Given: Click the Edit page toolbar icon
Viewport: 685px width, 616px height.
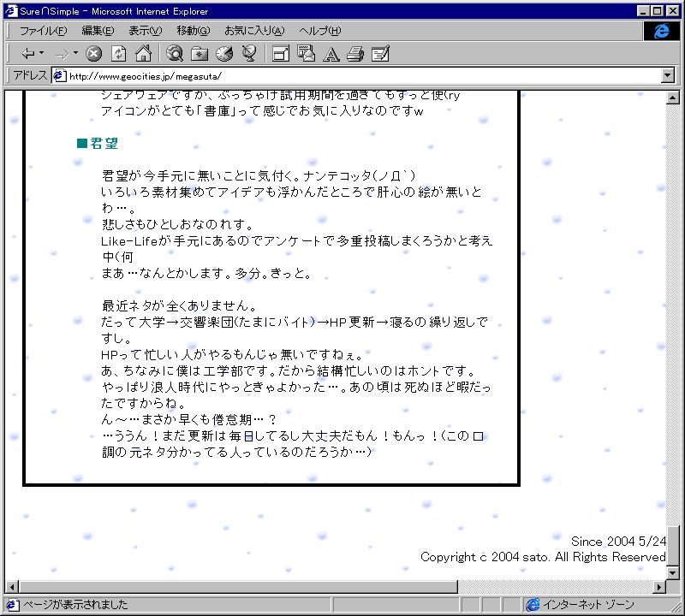Looking at the screenshot, I should 380,54.
